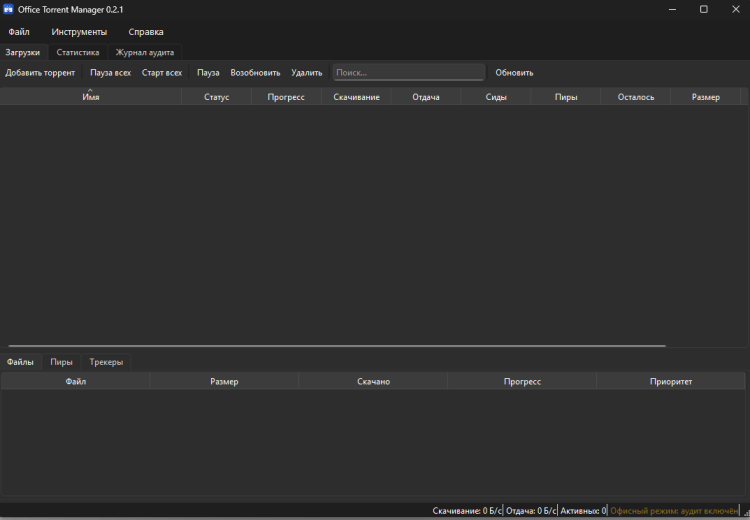Click the window resize grip in status bar

coord(746,513)
